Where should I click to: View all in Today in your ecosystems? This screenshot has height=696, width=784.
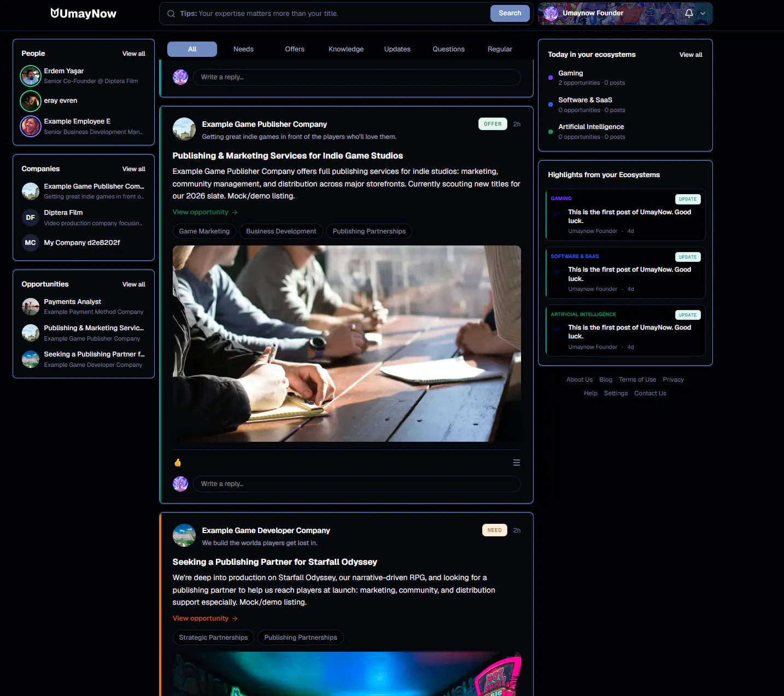(691, 55)
